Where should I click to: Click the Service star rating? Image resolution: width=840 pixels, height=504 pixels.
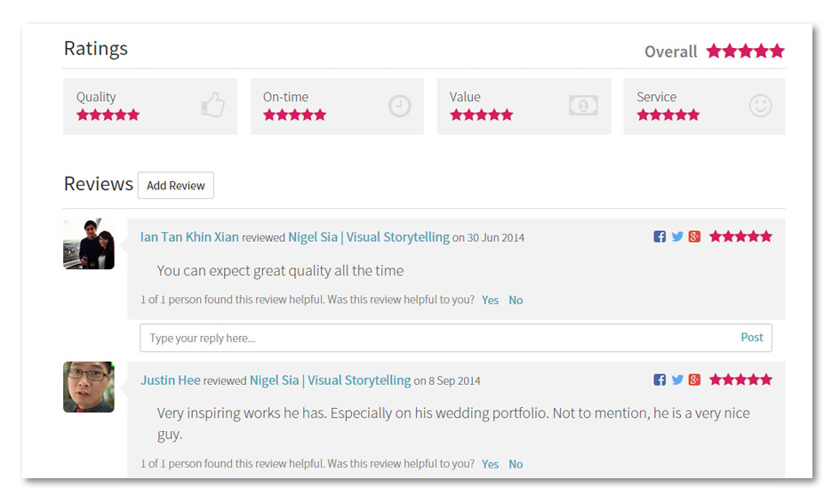668,115
